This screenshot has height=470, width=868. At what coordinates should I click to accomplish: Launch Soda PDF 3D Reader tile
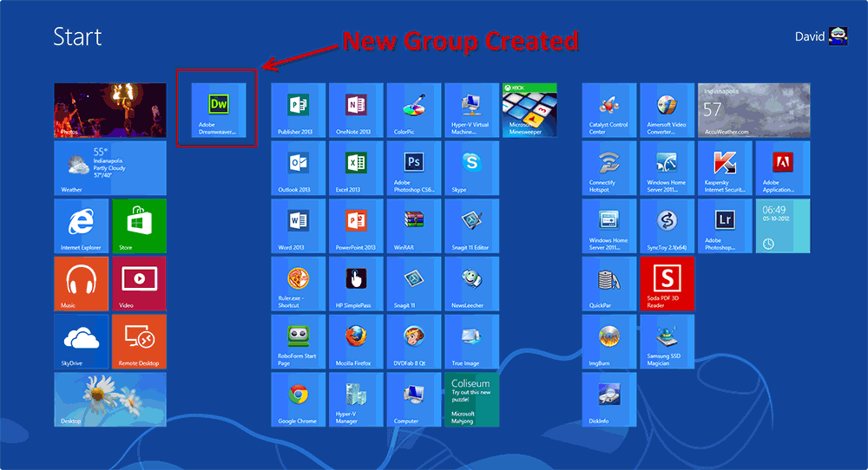coord(667,284)
